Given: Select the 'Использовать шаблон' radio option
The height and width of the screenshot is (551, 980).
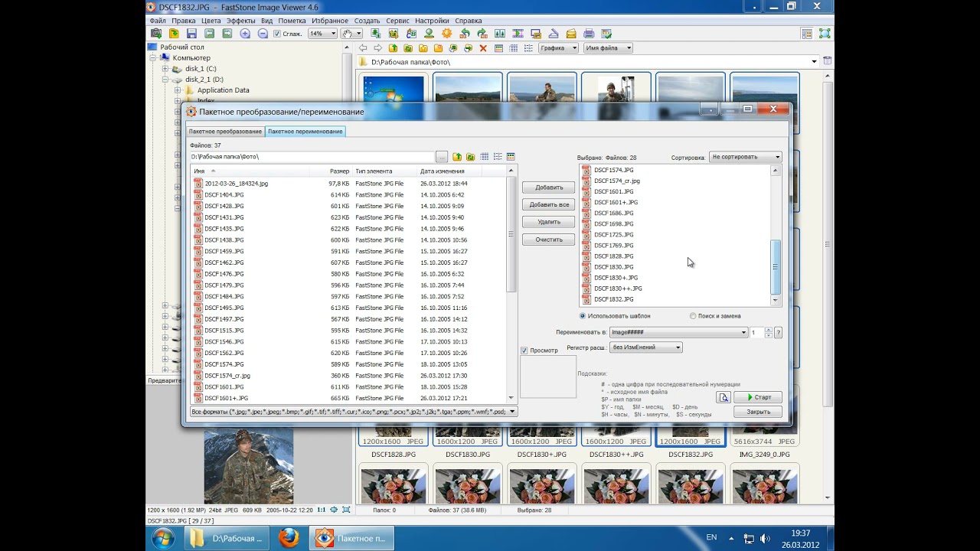Looking at the screenshot, I should 583,316.
